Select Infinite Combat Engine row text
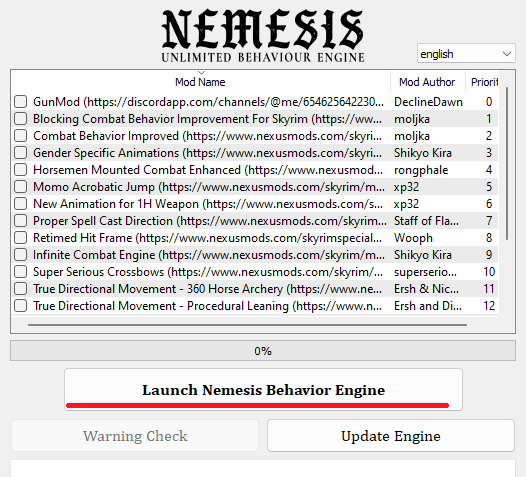 tap(209, 255)
